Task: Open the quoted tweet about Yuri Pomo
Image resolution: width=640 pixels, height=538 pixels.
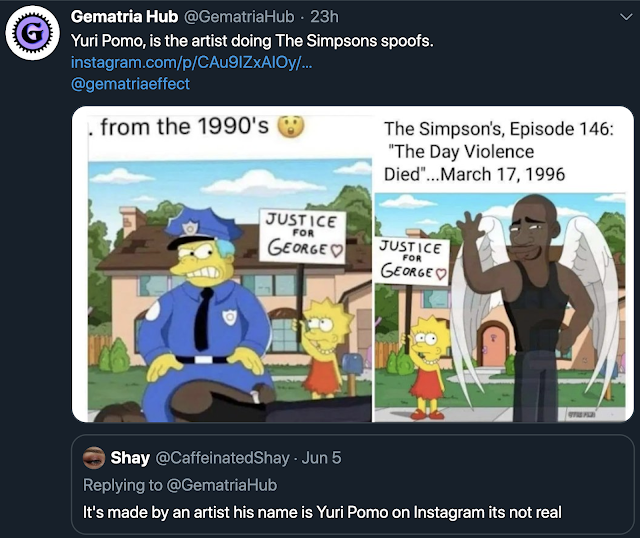Action: [353, 485]
